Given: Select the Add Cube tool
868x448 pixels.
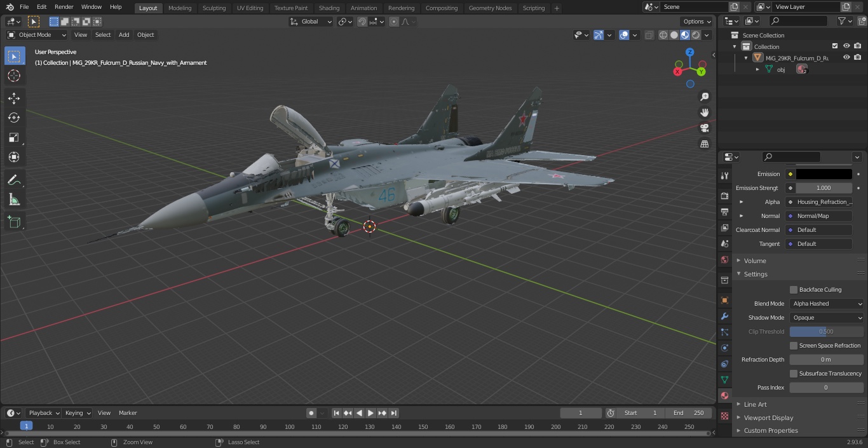Looking at the screenshot, I should (x=14, y=222).
